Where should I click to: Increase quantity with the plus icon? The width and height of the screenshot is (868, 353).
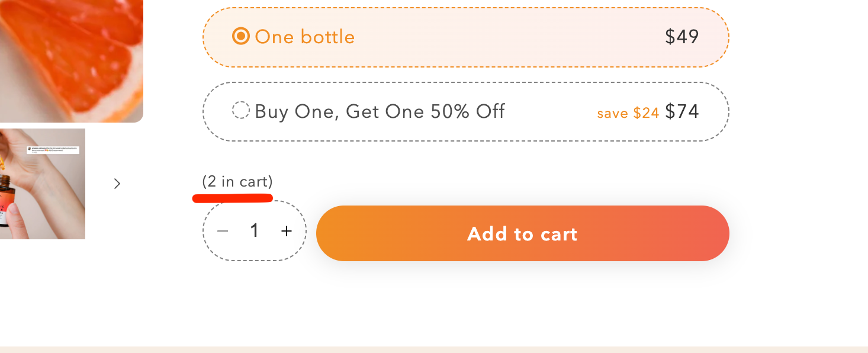point(287,231)
